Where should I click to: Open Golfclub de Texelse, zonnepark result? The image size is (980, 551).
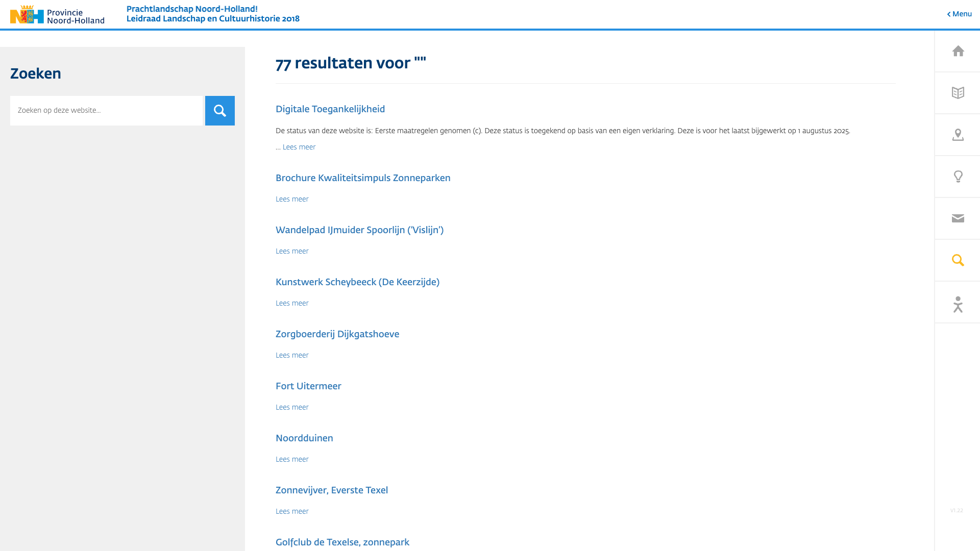[342, 542]
